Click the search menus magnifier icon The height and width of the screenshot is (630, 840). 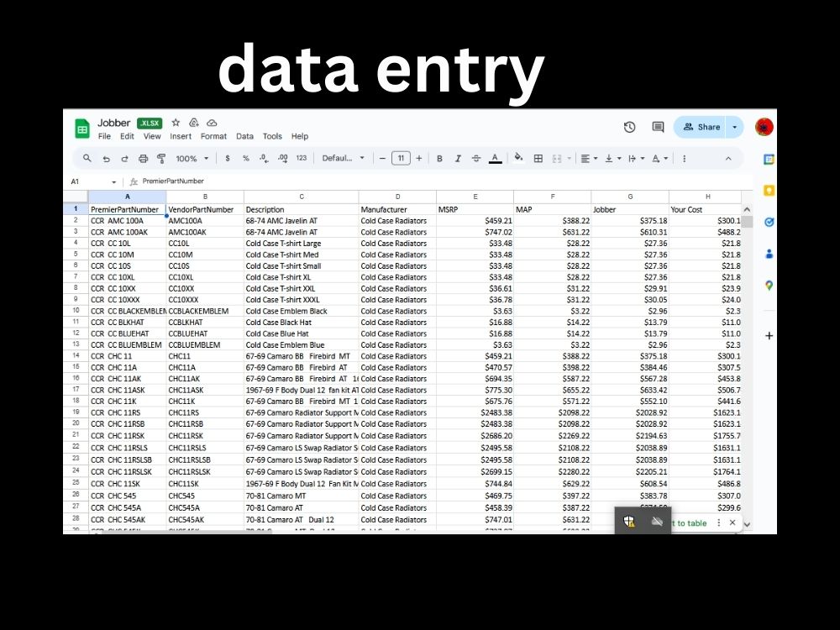[87, 159]
